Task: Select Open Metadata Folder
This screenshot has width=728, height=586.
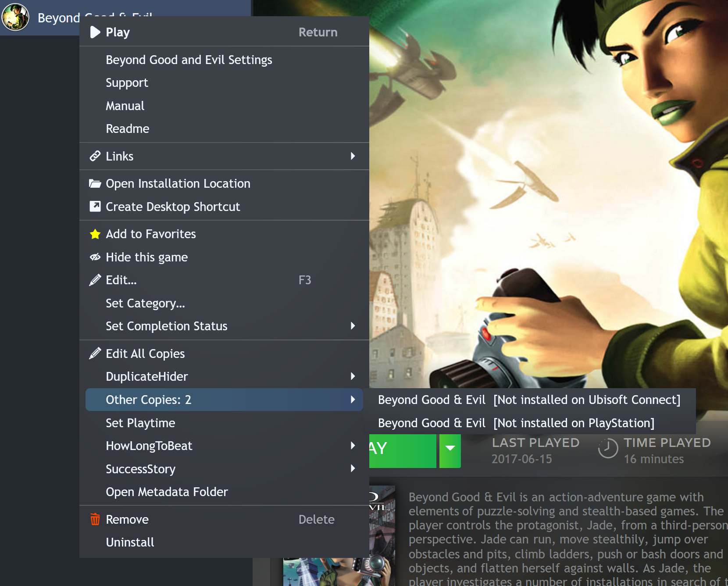Action: tap(224, 492)
